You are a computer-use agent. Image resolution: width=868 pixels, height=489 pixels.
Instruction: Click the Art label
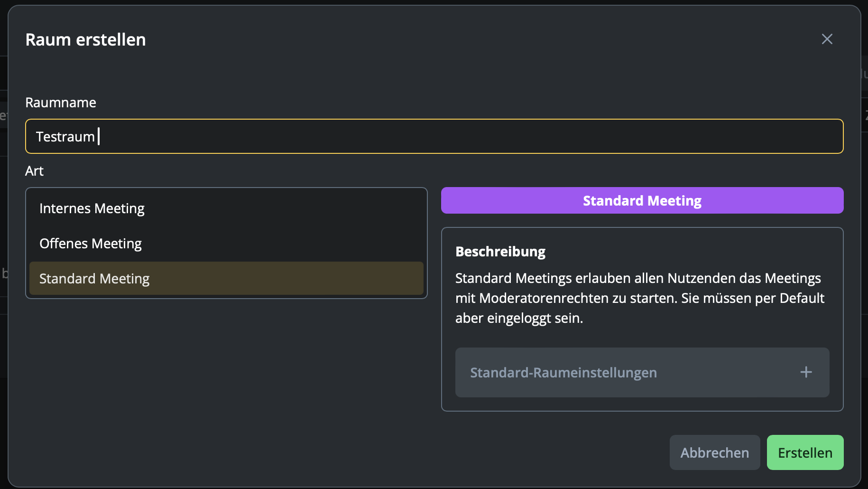click(34, 171)
